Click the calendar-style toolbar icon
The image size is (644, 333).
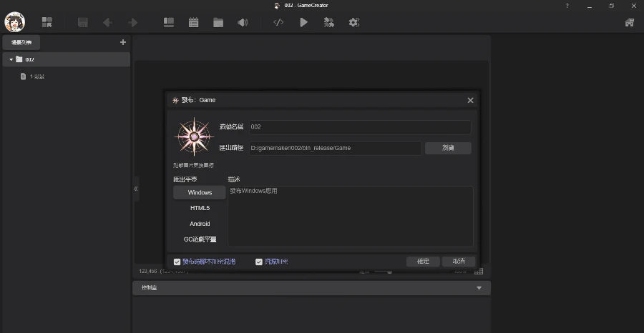click(x=193, y=22)
